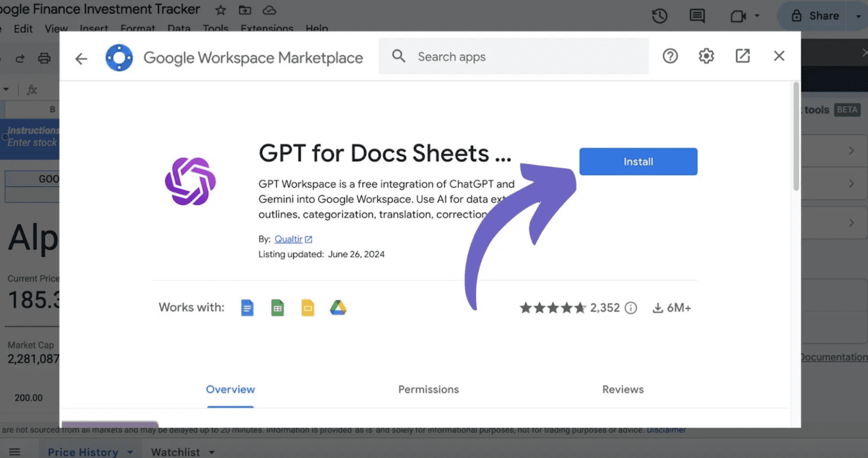Open the comments icon in Sheets header

tap(697, 16)
